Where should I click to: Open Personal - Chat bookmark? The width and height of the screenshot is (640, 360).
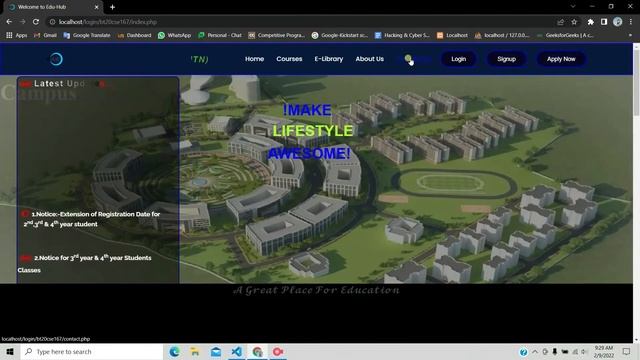coord(220,36)
